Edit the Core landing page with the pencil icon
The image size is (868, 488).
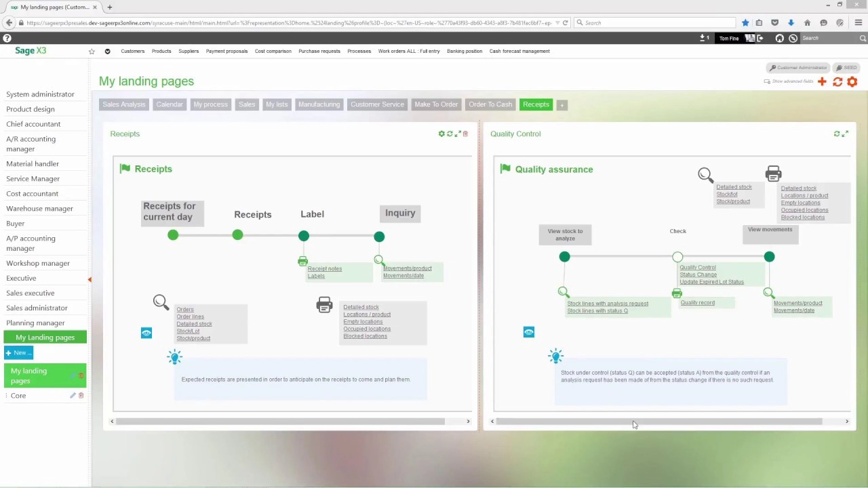click(x=73, y=396)
